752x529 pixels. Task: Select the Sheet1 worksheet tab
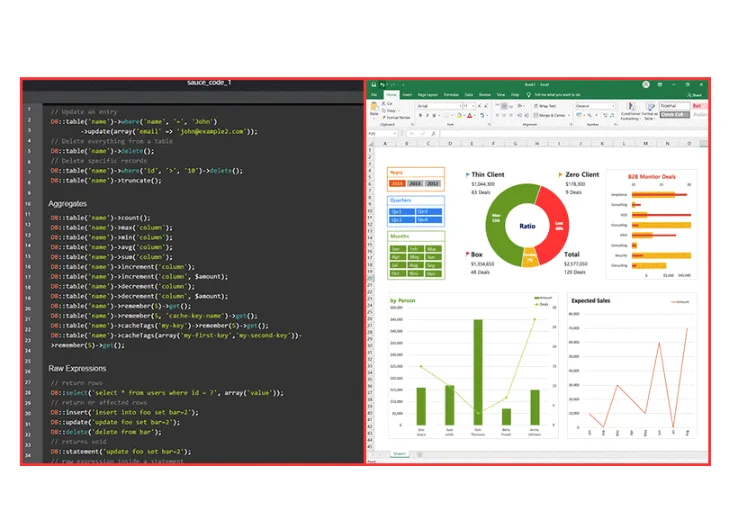pos(400,455)
